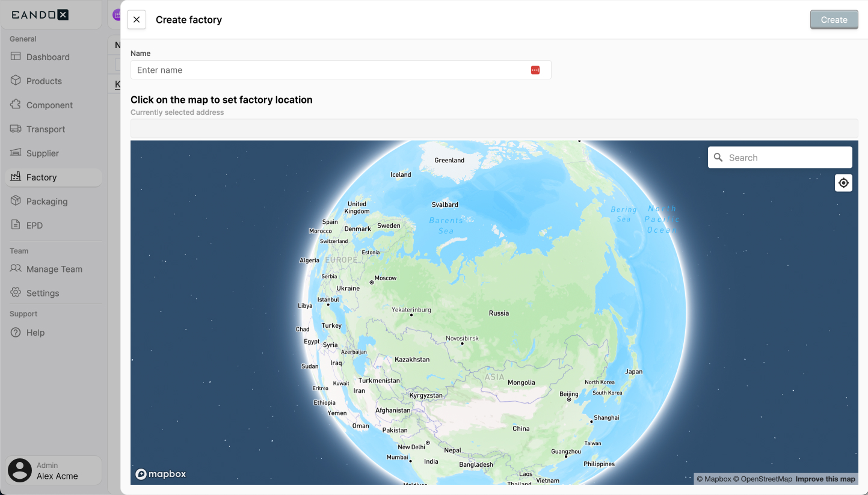
Task: Open the Supplier menu item
Action: coord(42,153)
